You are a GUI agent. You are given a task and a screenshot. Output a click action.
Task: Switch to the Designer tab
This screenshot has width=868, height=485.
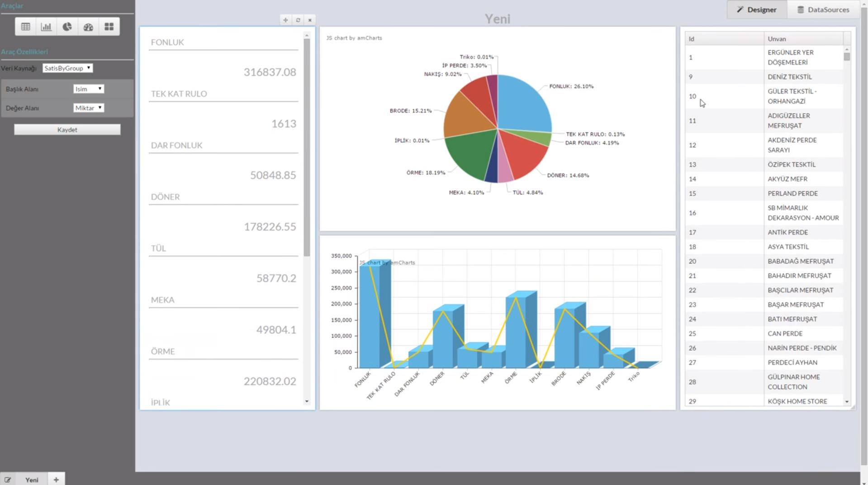tap(757, 9)
